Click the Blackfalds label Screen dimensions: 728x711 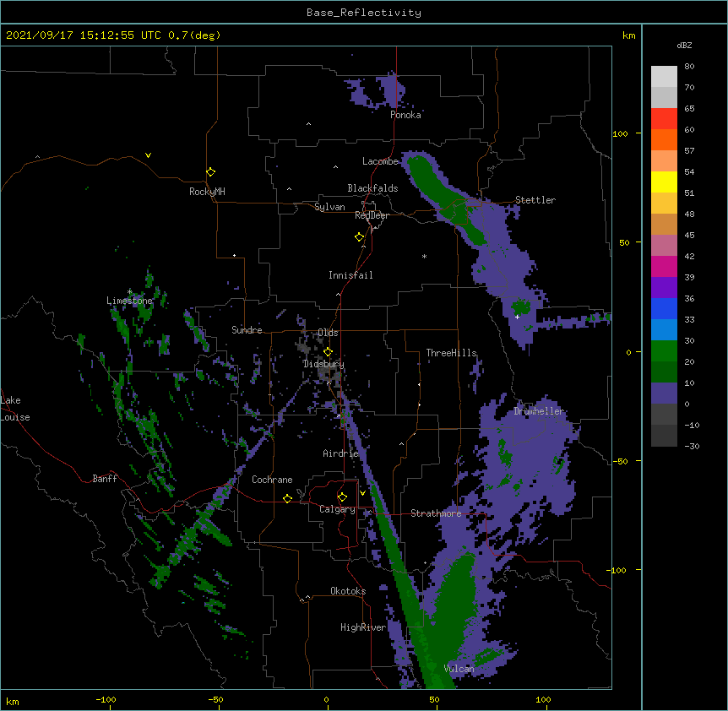coord(372,188)
